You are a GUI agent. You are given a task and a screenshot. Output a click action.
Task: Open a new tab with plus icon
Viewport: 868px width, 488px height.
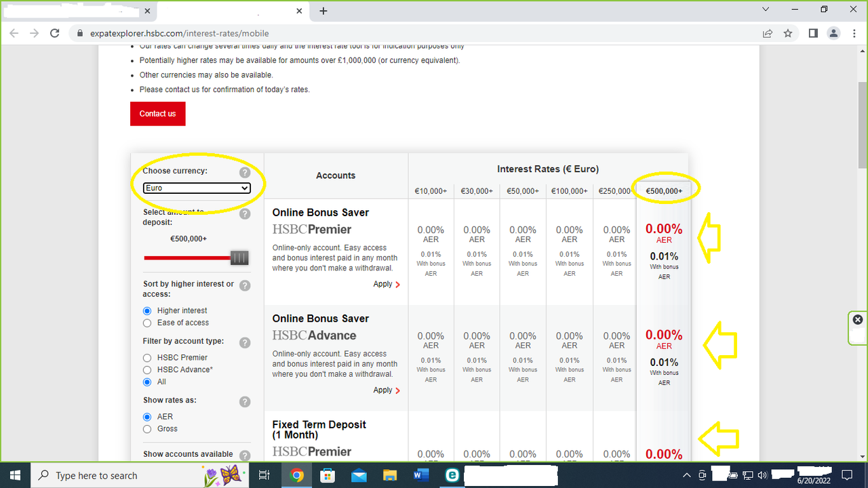click(323, 11)
